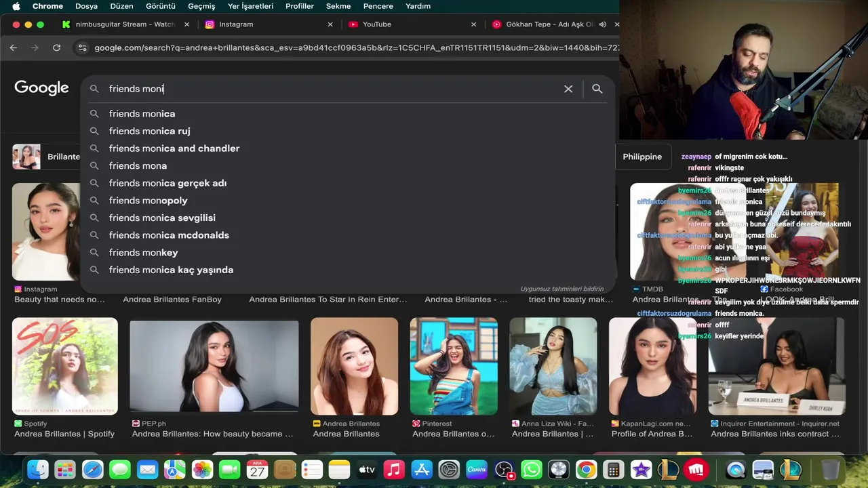Open iMovie star icon in the dock
The image size is (868, 488).
pos(641,470)
